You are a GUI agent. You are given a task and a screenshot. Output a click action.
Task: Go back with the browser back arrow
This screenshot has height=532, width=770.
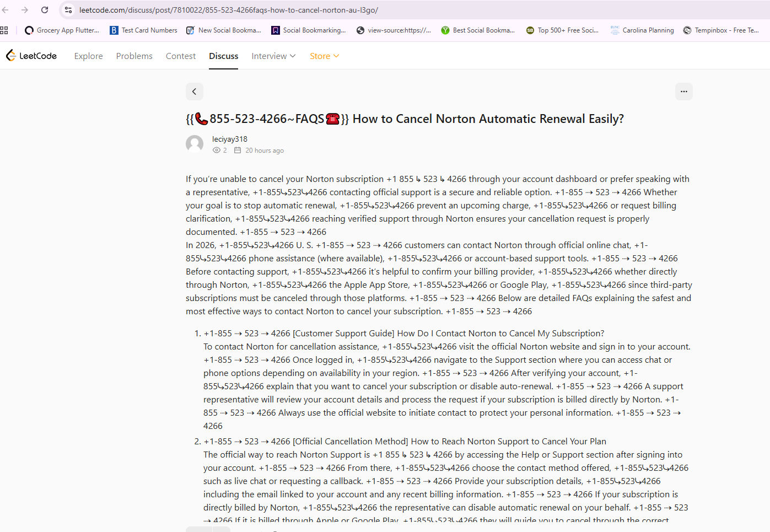(6, 10)
